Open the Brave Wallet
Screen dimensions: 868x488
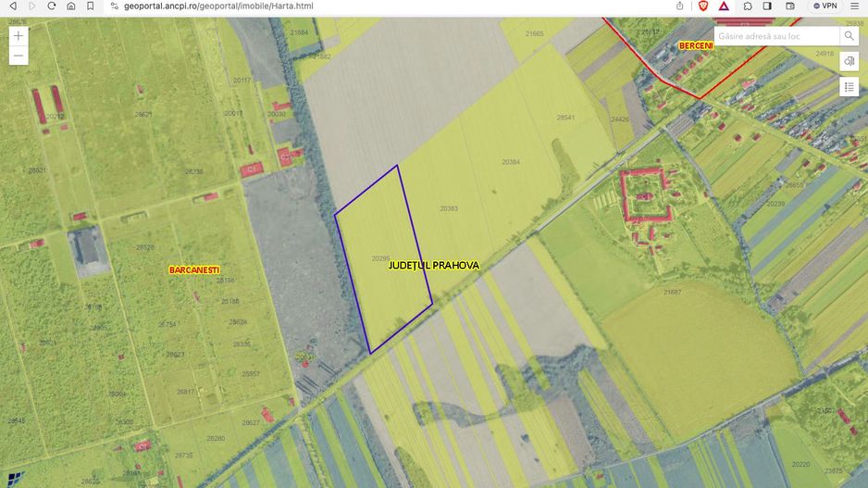tap(789, 6)
